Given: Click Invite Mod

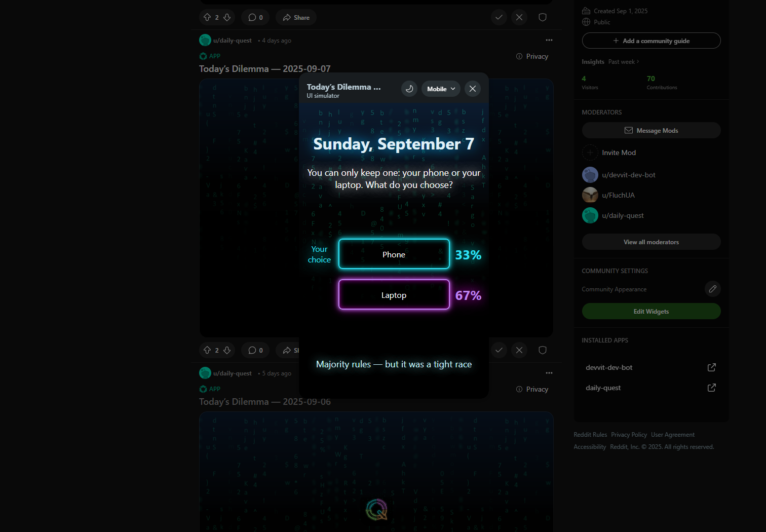Looking at the screenshot, I should coord(619,153).
